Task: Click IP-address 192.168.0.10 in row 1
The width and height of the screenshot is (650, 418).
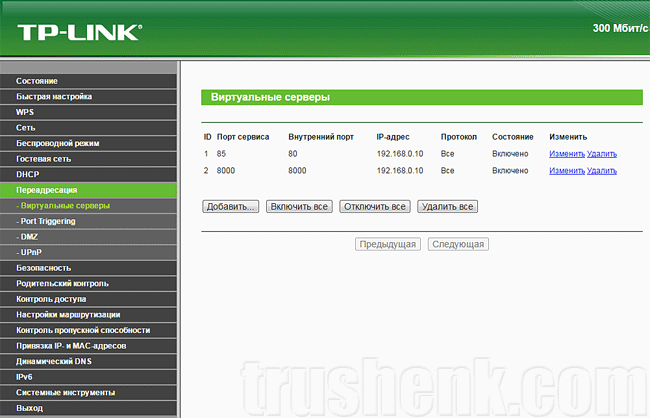Action: click(400, 154)
